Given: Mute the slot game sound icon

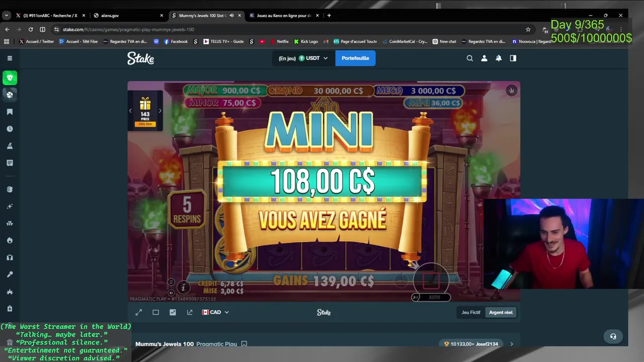Looking at the screenshot, I should [171, 293].
